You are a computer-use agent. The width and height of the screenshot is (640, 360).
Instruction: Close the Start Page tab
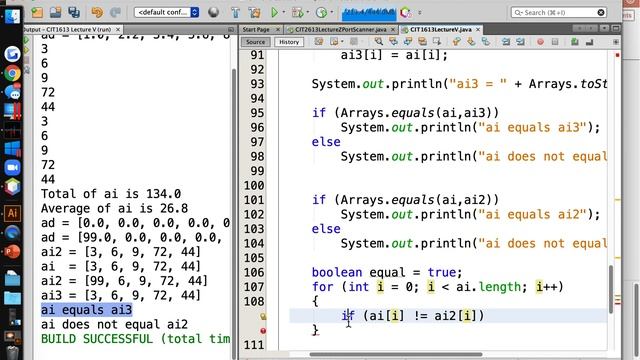(278, 29)
